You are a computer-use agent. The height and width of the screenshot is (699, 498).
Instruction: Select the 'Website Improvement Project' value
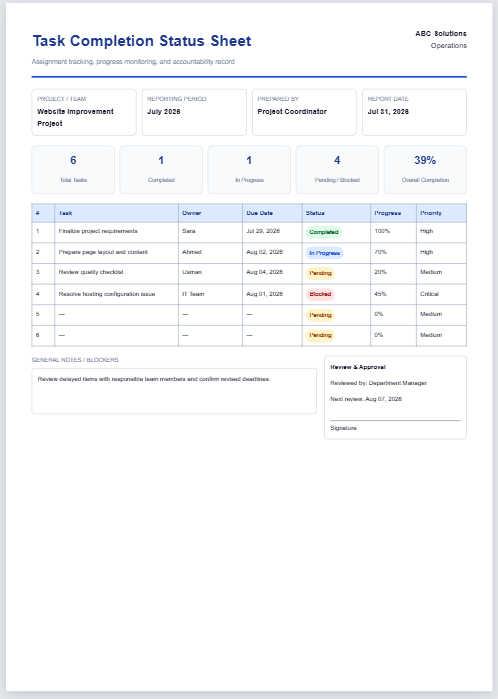pyautogui.click(x=75, y=117)
